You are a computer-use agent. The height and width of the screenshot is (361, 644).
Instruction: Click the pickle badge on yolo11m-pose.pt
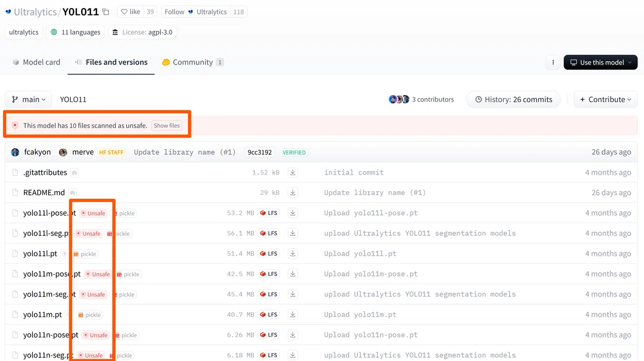pos(128,274)
